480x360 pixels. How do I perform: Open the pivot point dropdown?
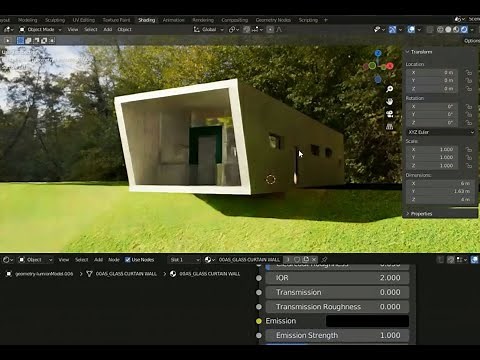[234, 30]
